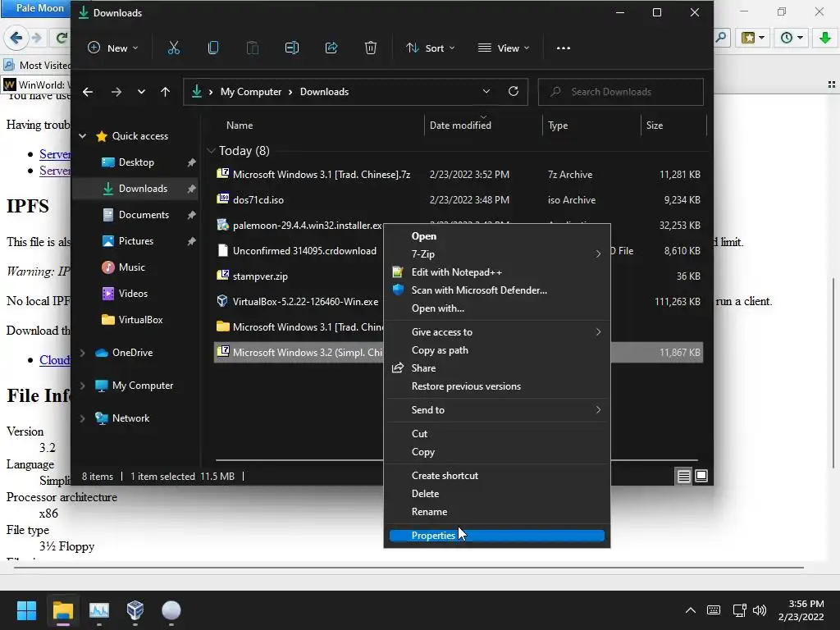Image resolution: width=840 pixels, height=630 pixels.
Task: Click the Share icon in Explorer toolbar
Action: 331,48
